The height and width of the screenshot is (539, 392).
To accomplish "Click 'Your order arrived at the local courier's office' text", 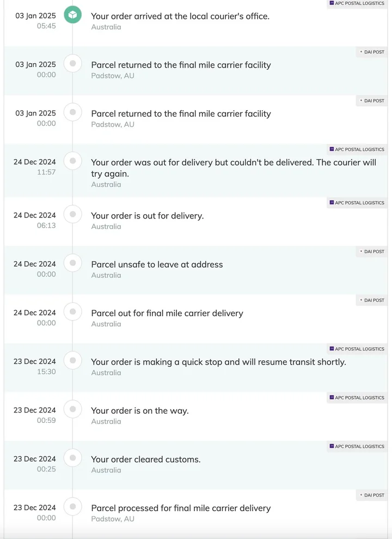I will coord(180,16).
